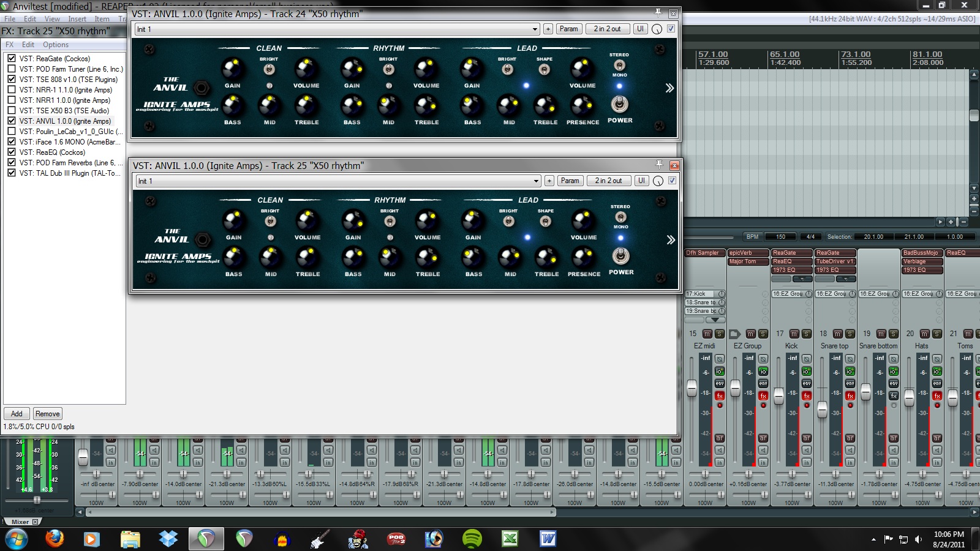Screen dimensions: 980x551
Task: Disable VST: ReaGate checkbox in the FX chain
Action: tap(11, 58)
